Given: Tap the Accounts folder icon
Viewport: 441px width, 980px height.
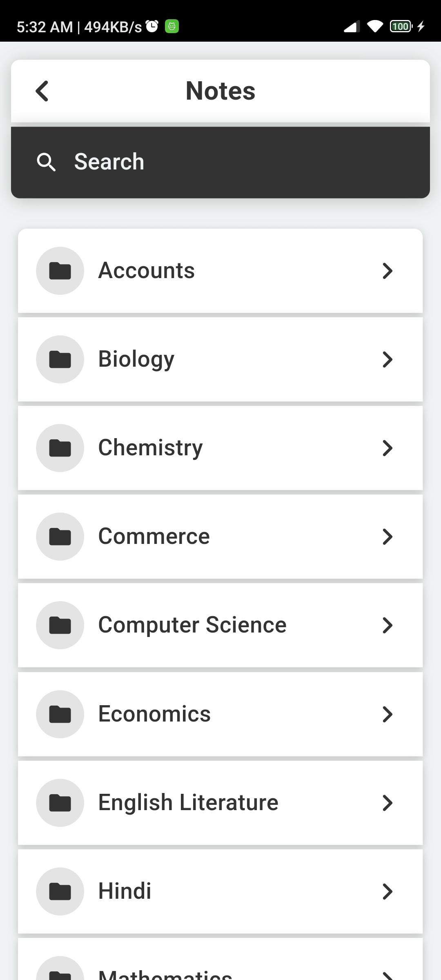Looking at the screenshot, I should click(60, 271).
